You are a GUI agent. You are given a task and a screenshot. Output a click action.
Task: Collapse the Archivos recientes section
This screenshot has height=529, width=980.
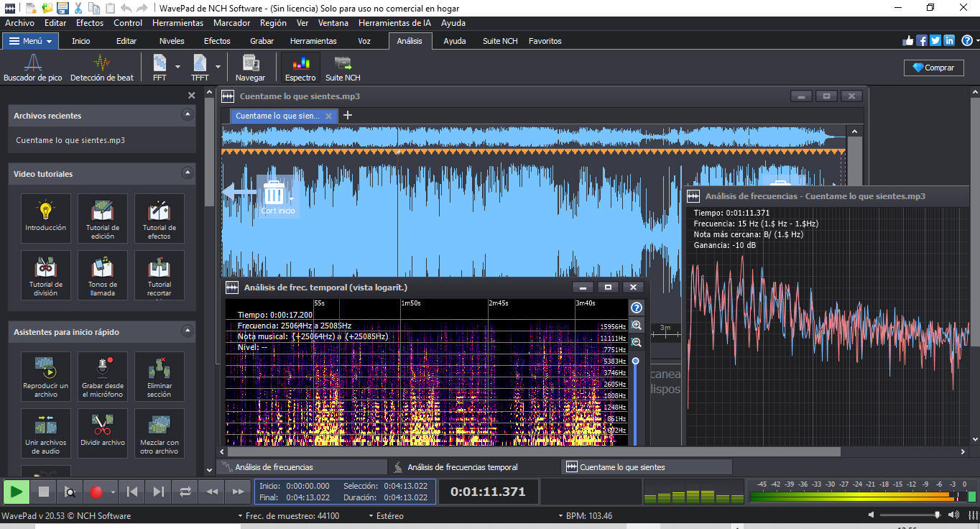tap(188, 115)
